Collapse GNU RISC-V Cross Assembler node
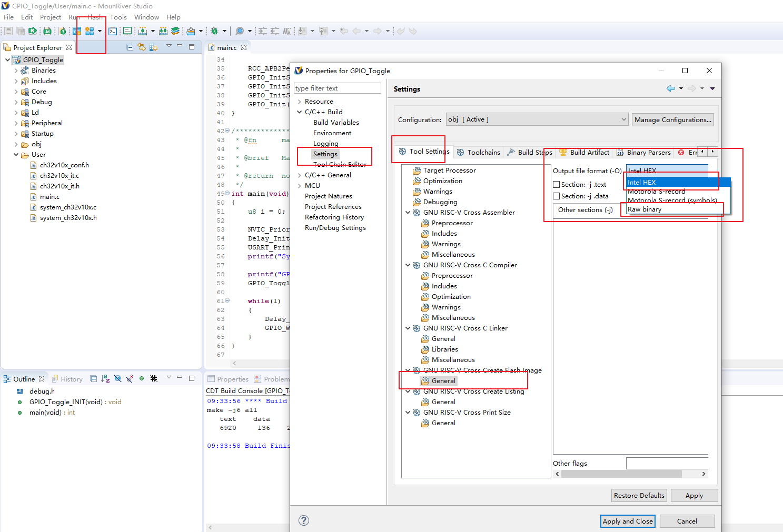Viewport: 783px width, 532px height. [408, 213]
